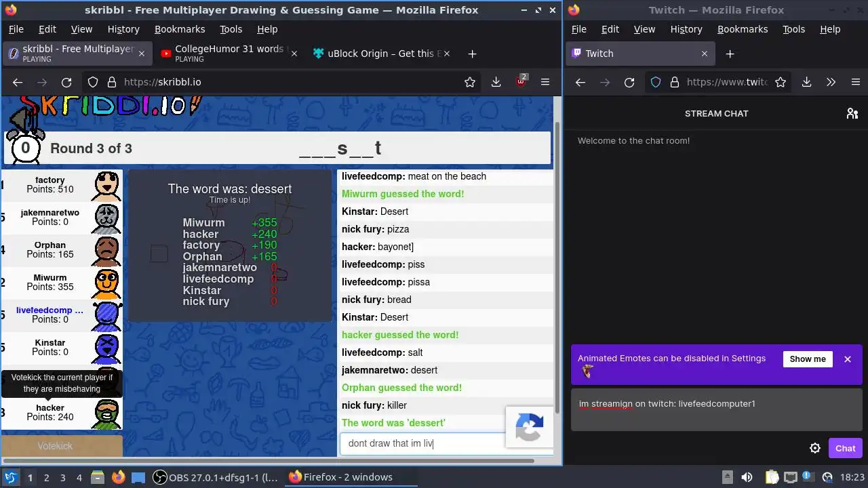Launch Firefox from taskbar quick launcher

119,477
